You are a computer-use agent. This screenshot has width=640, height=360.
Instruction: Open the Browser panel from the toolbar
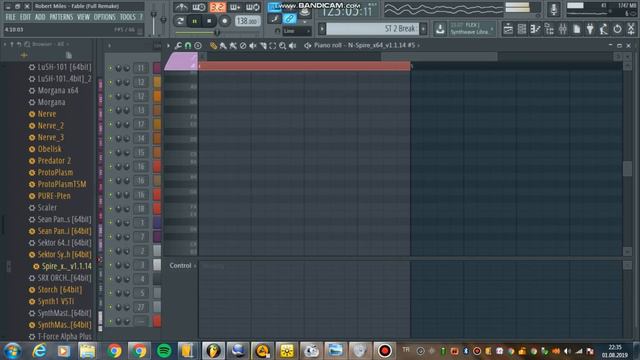[549, 29]
